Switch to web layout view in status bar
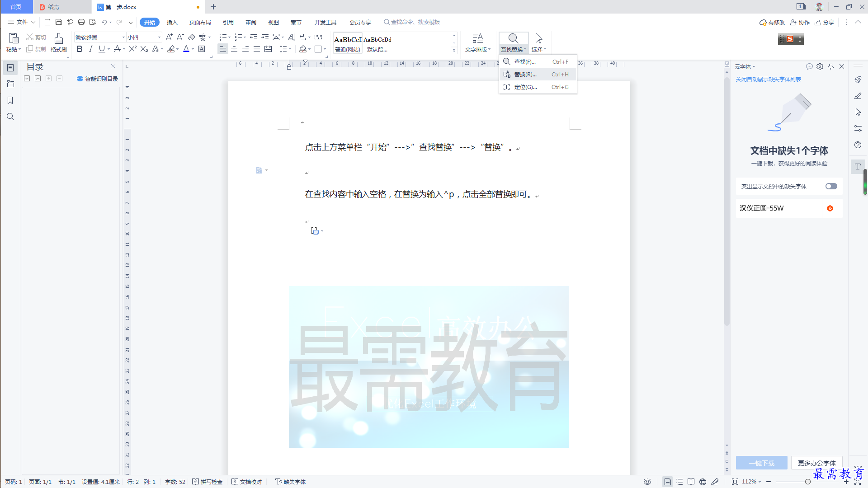 point(703,482)
